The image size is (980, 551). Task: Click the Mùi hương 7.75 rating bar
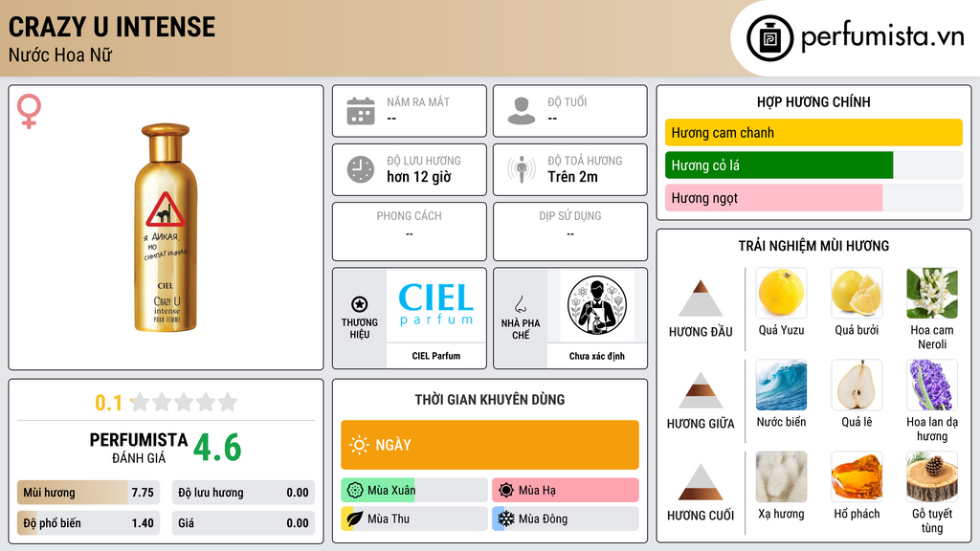click(88, 493)
